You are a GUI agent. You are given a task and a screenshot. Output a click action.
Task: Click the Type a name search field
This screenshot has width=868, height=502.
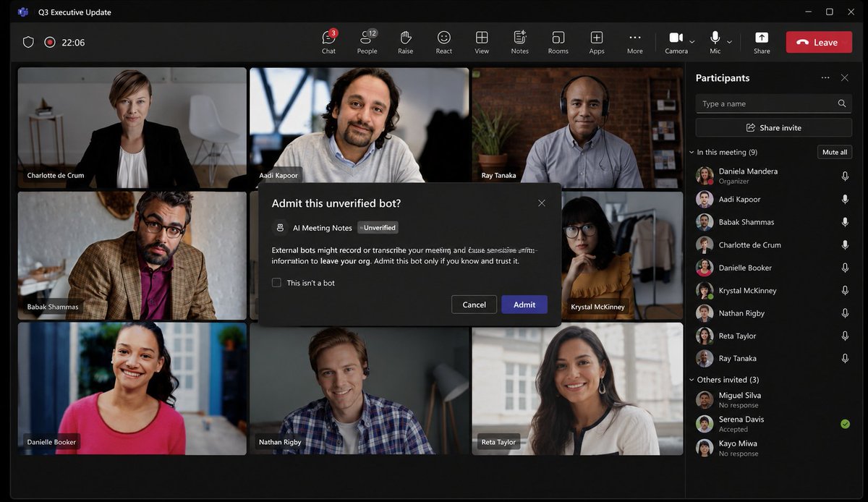pyautogui.click(x=773, y=103)
